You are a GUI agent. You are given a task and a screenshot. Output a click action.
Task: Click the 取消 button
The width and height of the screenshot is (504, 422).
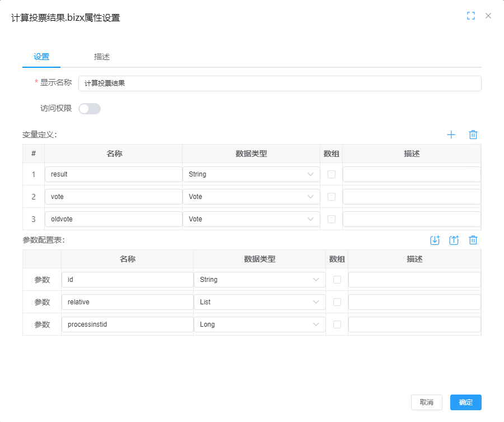[427, 402]
